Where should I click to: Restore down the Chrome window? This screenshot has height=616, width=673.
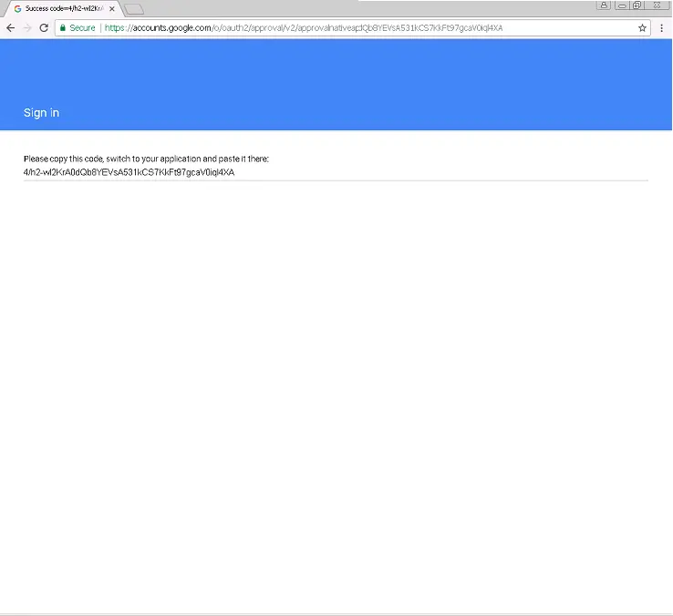637,5
